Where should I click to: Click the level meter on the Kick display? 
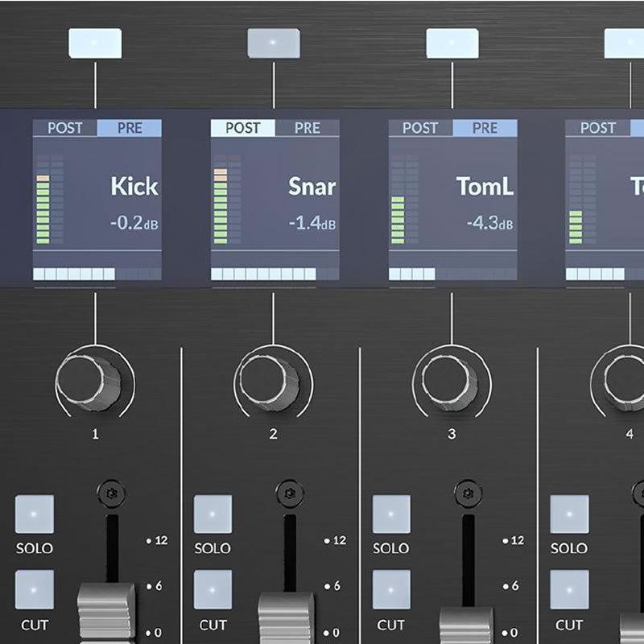(50, 201)
